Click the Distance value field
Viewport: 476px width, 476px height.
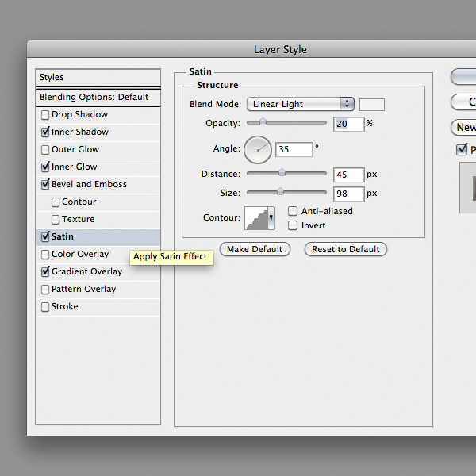click(349, 175)
